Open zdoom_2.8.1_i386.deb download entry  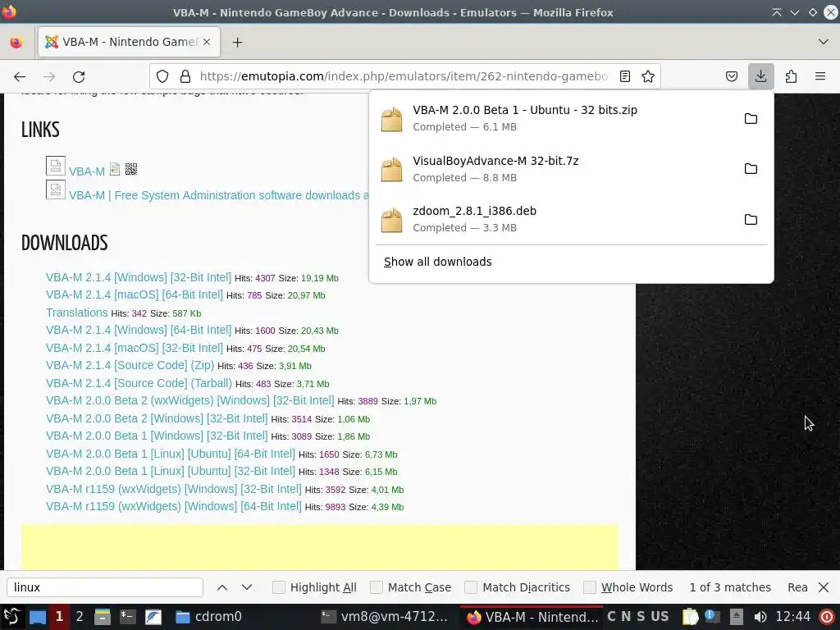coord(555,219)
